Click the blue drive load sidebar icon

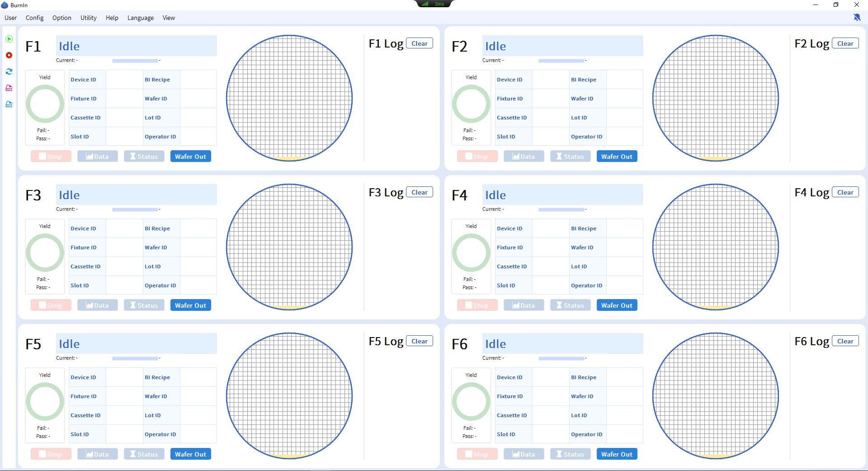tap(9, 104)
